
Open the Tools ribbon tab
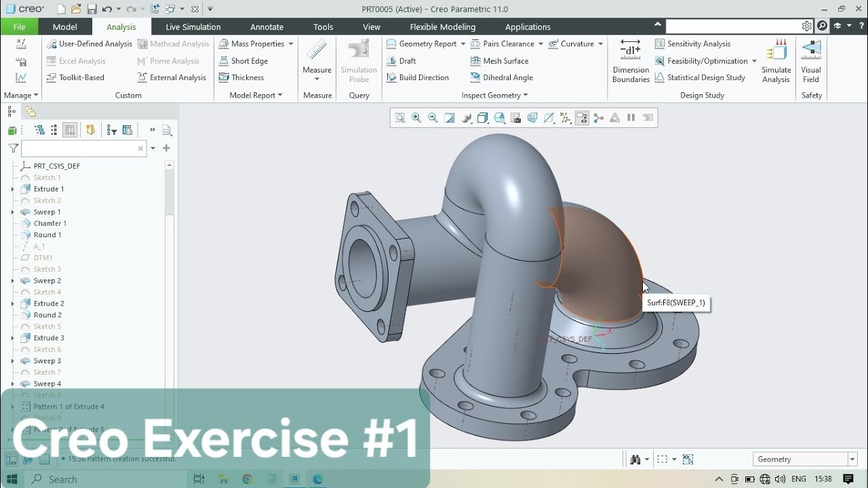tap(323, 26)
